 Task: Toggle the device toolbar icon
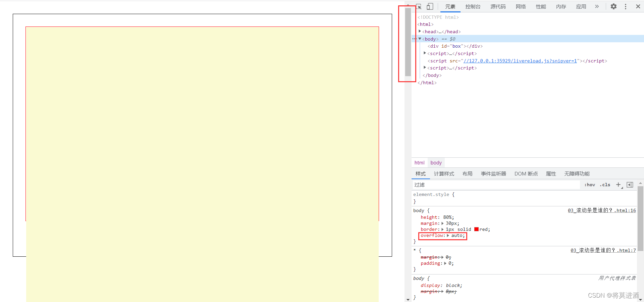point(430,6)
